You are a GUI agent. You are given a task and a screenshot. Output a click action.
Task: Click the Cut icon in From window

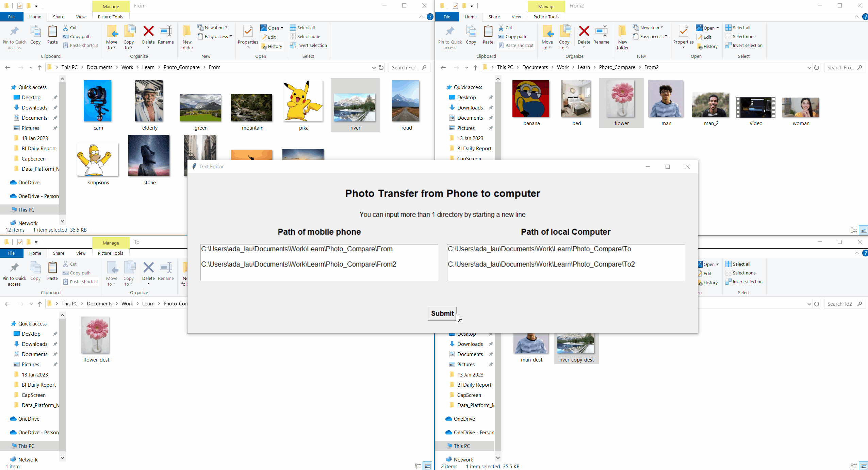point(66,28)
